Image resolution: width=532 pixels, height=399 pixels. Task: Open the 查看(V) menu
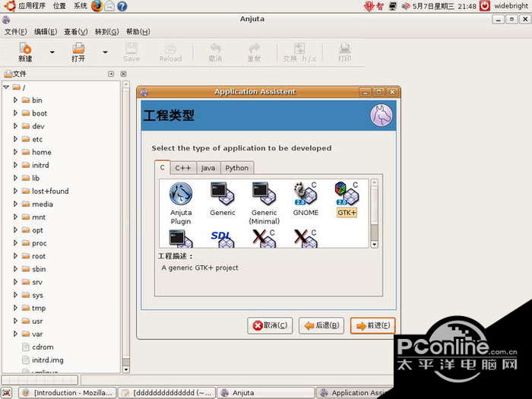(x=76, y=32)
